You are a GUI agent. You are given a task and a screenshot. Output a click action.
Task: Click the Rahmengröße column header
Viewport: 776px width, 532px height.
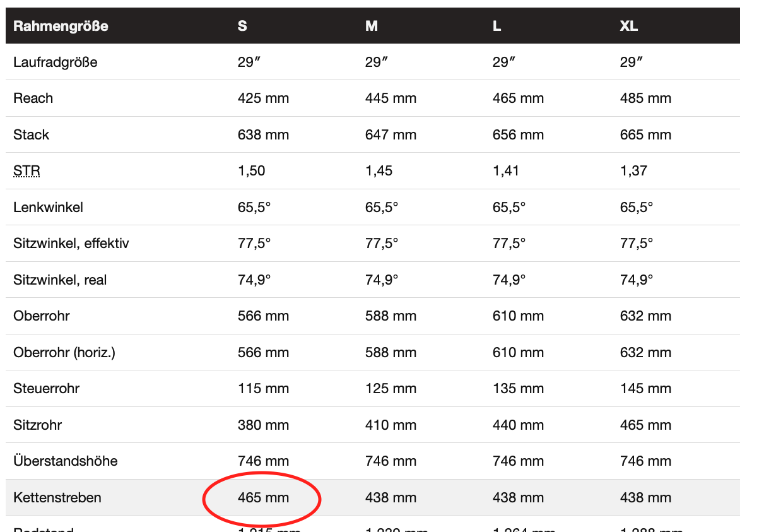coord(61,26)
